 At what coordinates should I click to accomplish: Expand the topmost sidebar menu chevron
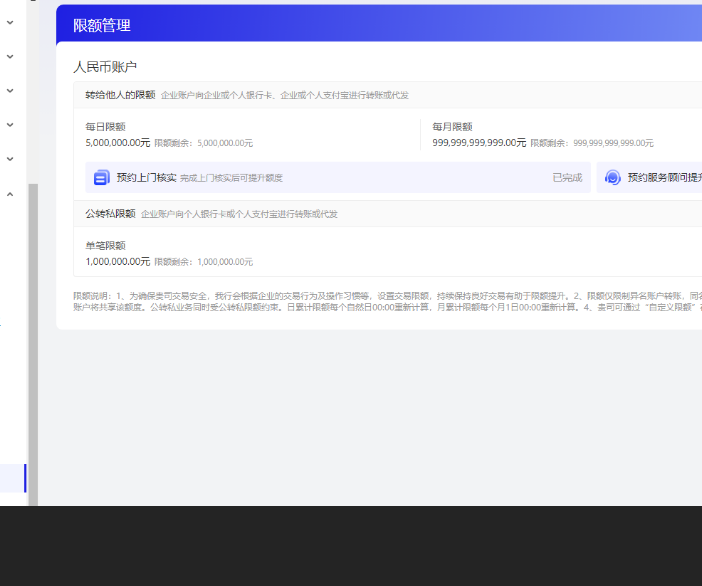(x=10, y=22)
